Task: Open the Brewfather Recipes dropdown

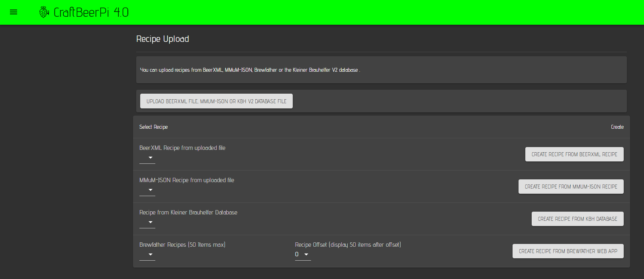Action: [147, 255]
